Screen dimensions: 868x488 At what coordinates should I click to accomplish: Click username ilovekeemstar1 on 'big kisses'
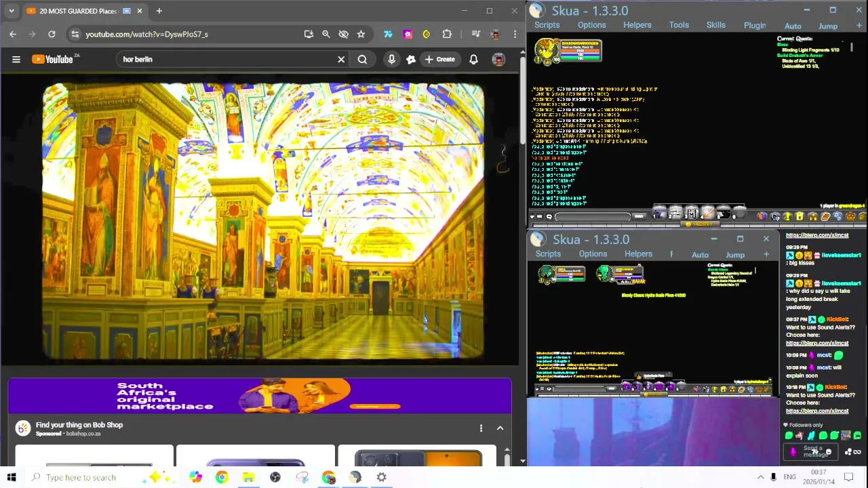pos(842,256)
